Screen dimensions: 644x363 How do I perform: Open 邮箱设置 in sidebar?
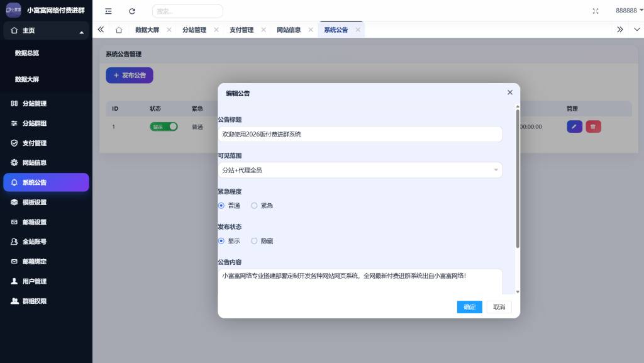[46, 222]
